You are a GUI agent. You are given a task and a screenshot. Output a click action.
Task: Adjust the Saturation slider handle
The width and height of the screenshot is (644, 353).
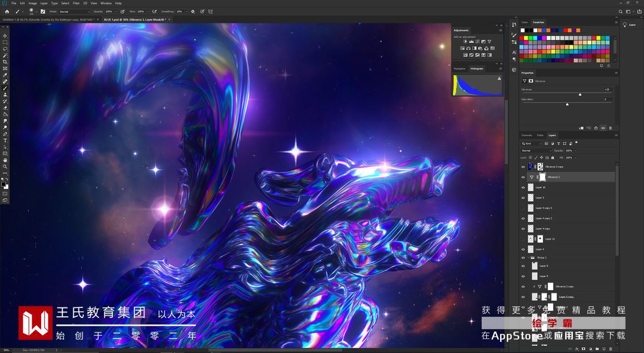pyautogui.click(x=567, y=105)
